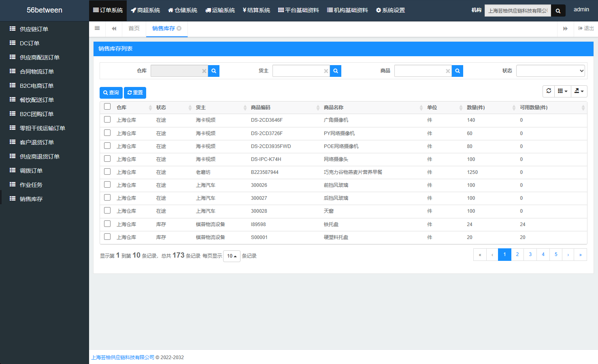
Task: Clear the 货主 field with its X icon
Action: coord(326,71)
